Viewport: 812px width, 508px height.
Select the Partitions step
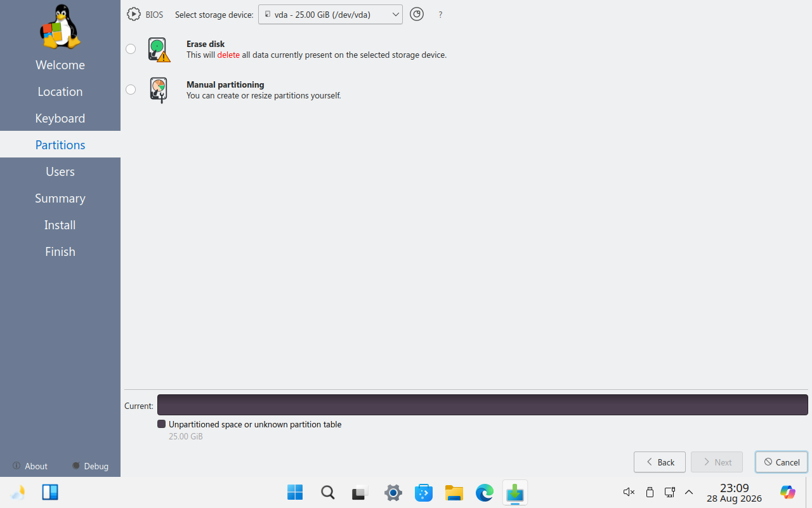coord(60,145)
